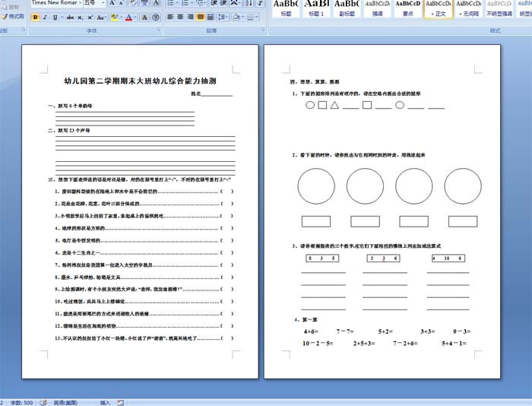
Task: Click Shrink Font icon
Action: pos(121,3)
